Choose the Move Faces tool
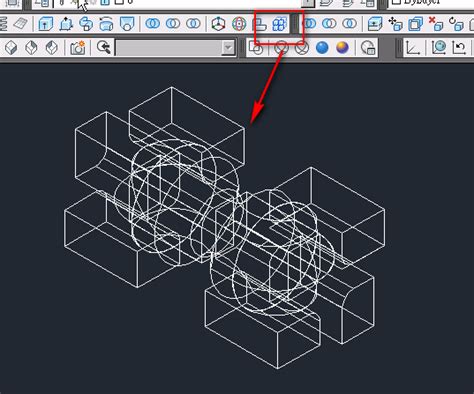 point(395,24)
